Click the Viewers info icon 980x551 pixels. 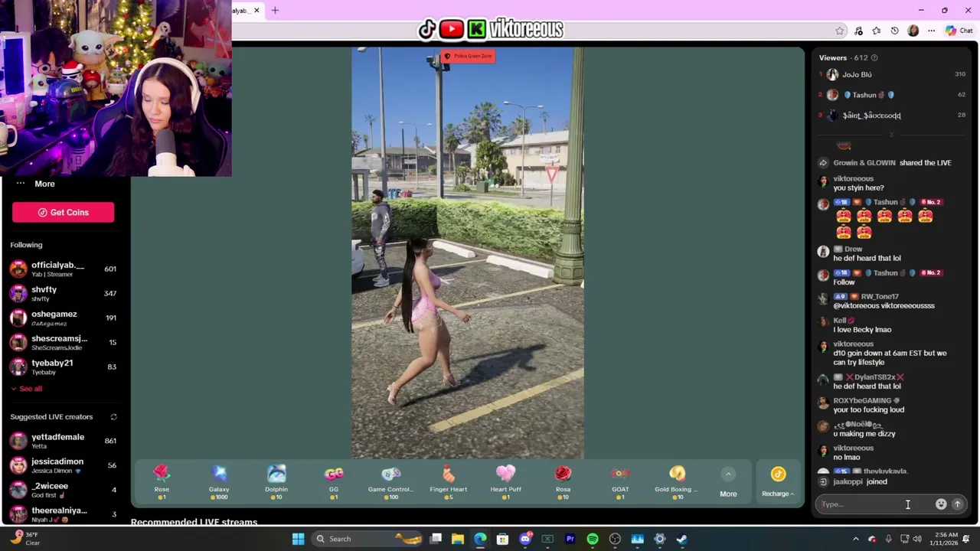point(874,57)
